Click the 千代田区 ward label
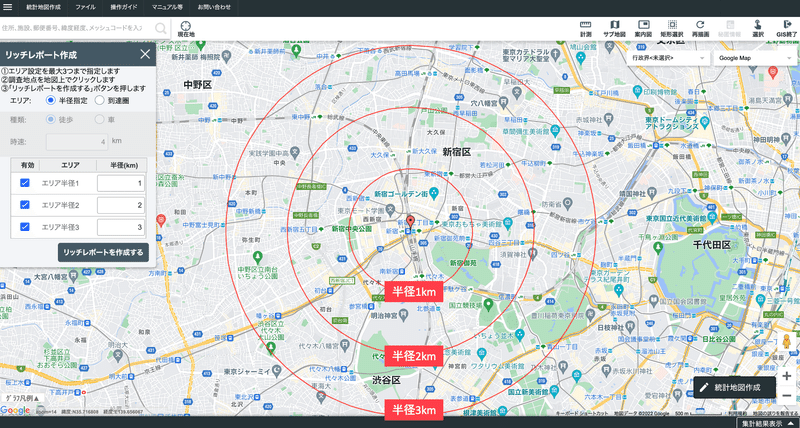 click(712, 245)
